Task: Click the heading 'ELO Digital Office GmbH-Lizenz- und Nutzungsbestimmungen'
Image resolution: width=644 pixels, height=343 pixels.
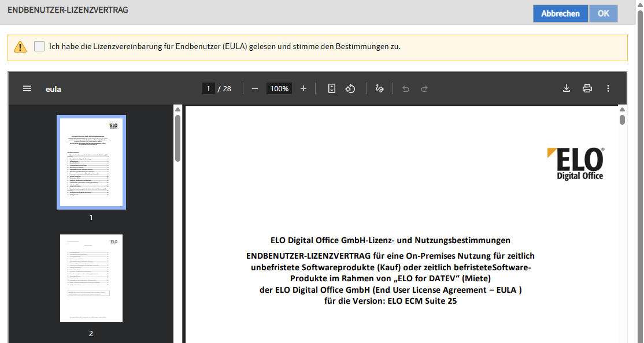Action: (390, 240)
